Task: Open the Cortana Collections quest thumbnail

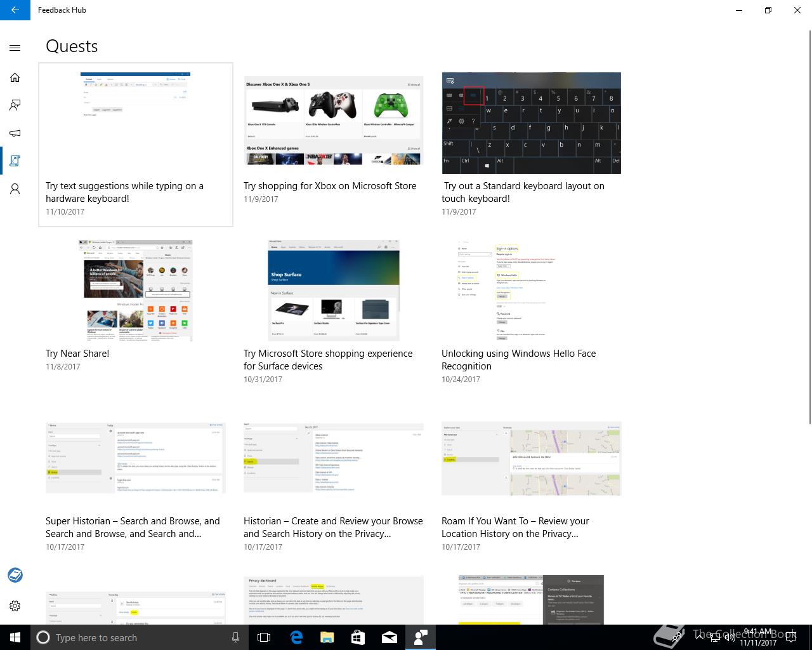Action: tap(531, 600)
